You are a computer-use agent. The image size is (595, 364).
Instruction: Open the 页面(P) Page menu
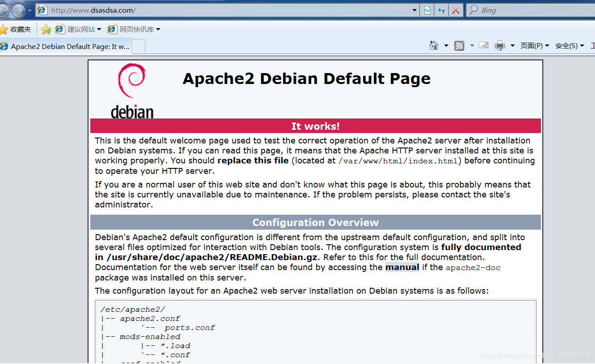(x=535, y=46)
